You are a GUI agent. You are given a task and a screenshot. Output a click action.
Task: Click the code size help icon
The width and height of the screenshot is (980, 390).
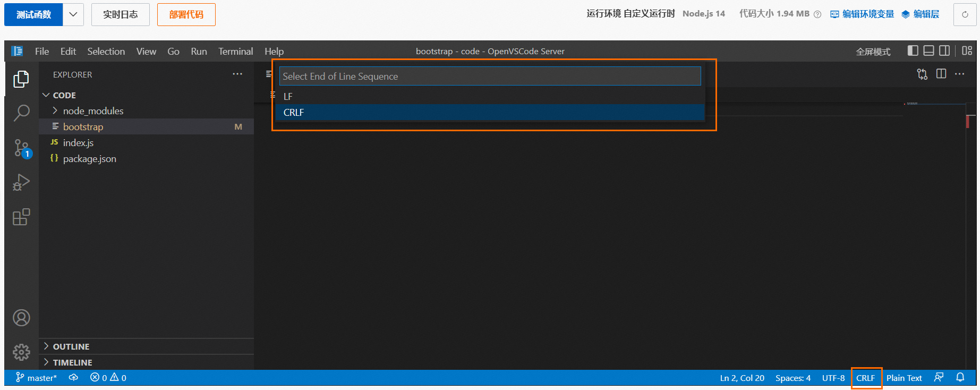pyautogui.click(x=817, y=14)
